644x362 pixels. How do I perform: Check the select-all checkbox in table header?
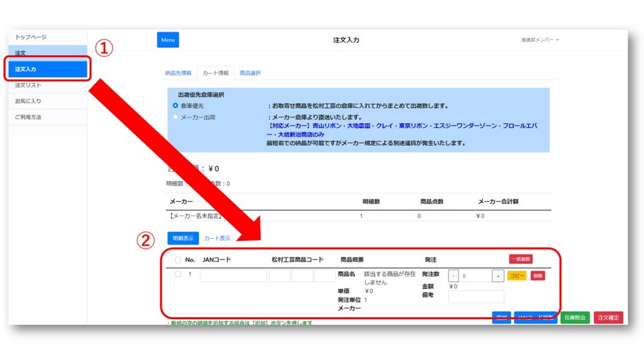[x=178, y=260]
